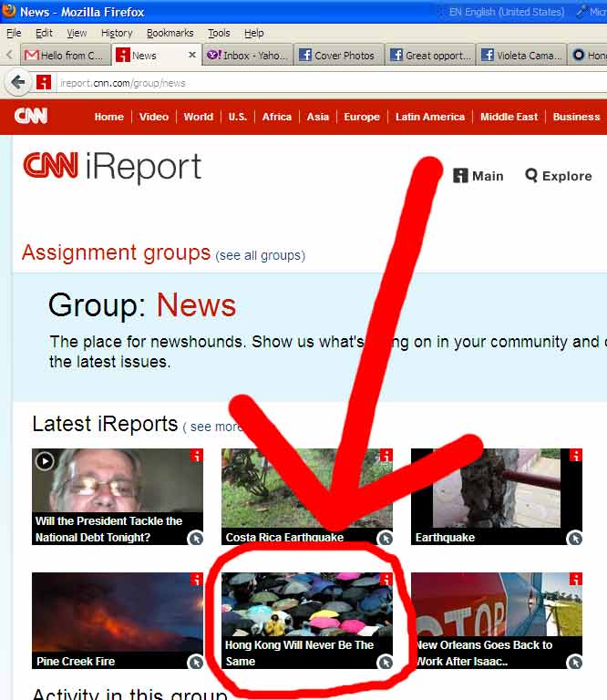
Task: Click the iReport icon next to Main
Action: [x=460, y=175]
